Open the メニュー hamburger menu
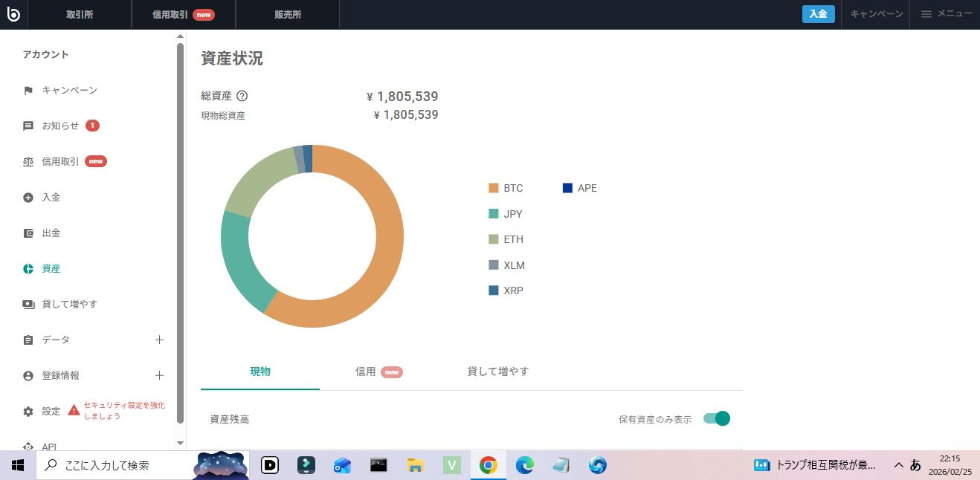 pyautogui.click(x=946, y=14)
